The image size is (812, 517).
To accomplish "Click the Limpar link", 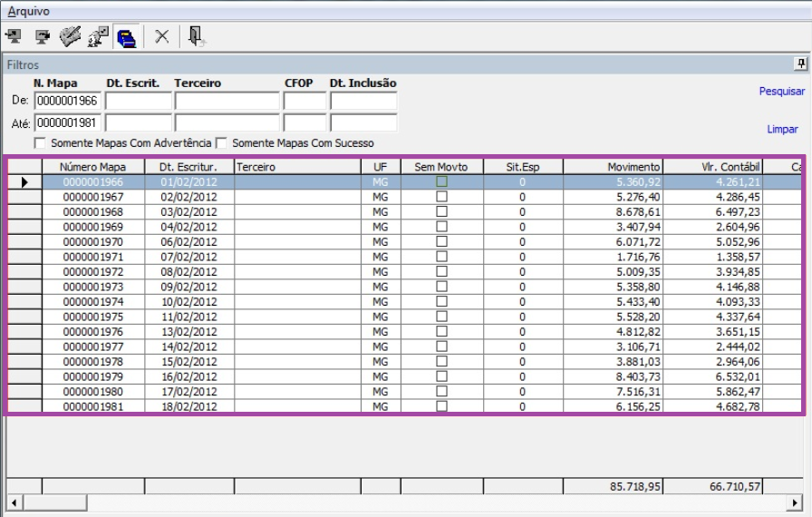I will [x=782, y=130].
